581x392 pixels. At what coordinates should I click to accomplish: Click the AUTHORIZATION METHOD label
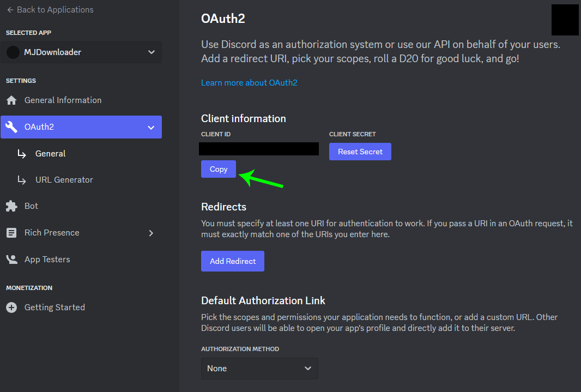point(240,349)
